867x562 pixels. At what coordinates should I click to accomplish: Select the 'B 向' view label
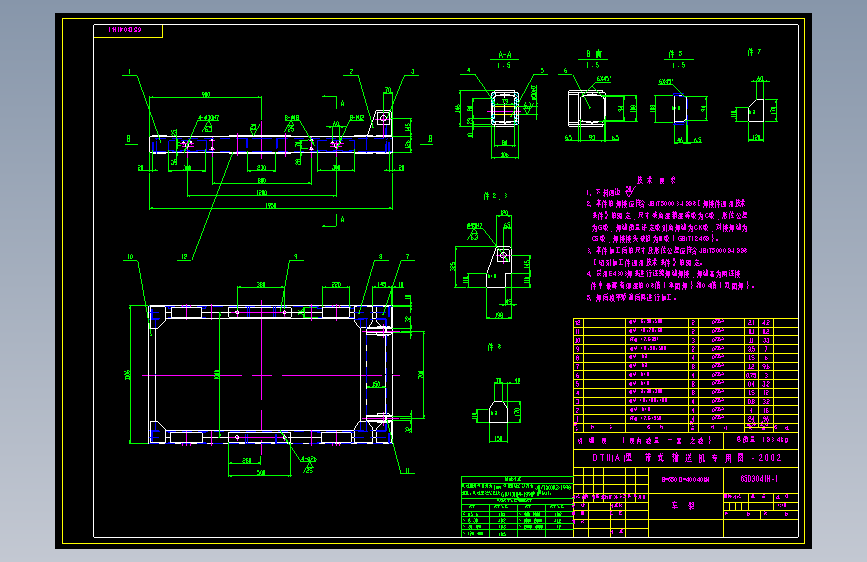tap(594, 54)
